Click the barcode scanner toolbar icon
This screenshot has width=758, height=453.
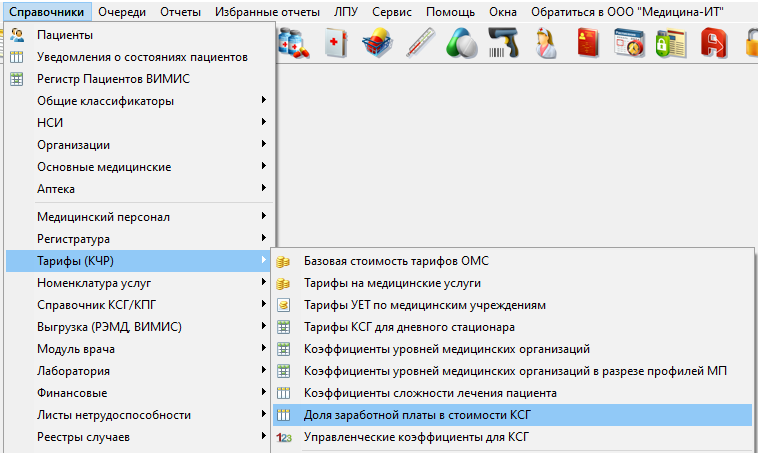(x=503, y=43)
